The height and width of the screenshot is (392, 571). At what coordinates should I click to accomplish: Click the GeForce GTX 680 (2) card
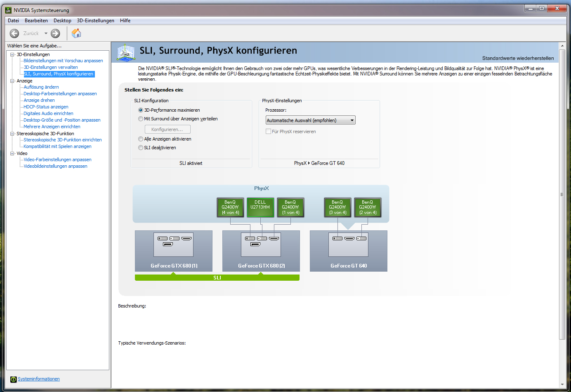click(261, 251)
